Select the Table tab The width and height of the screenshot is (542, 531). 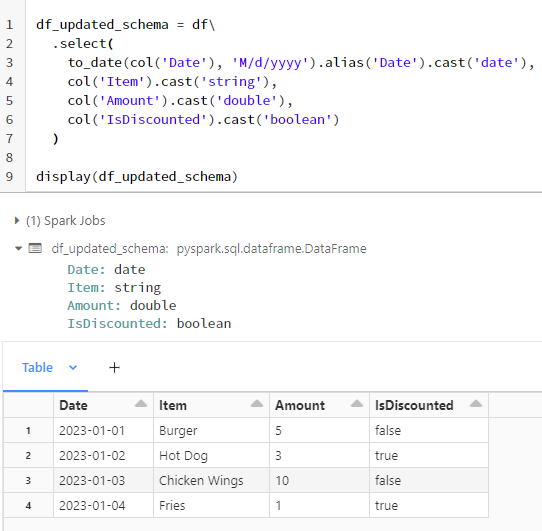coord(37,367)
